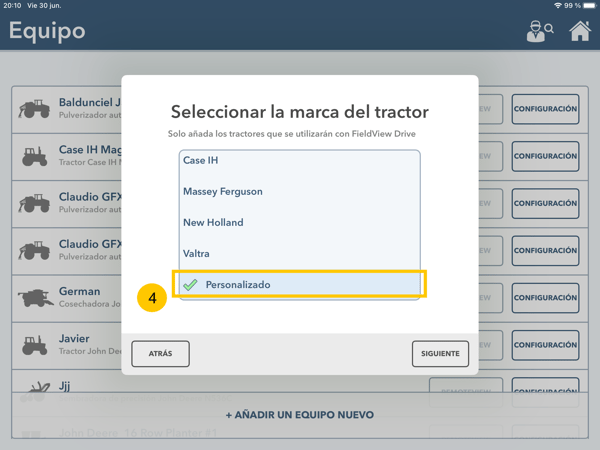Click the battery status icon

[590, 5]
